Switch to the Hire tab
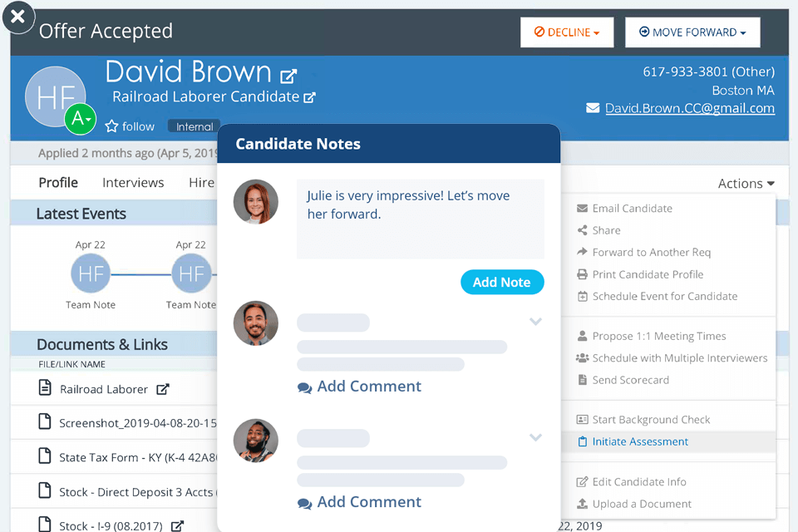The image size is (798, 532). 201,182
